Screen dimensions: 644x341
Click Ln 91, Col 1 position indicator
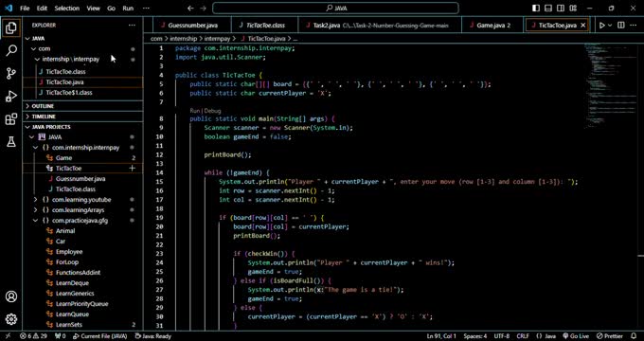pyautogui.click(x=441, y=336)
